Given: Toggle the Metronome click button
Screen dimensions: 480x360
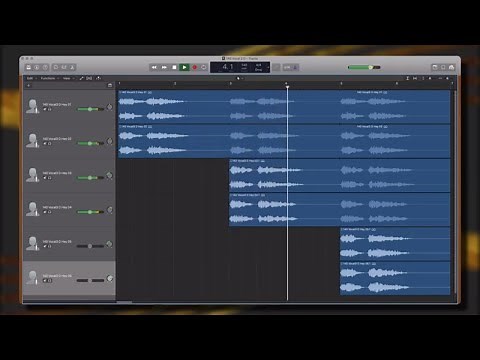Looking at the screenshot, I should tap(295, 67).
